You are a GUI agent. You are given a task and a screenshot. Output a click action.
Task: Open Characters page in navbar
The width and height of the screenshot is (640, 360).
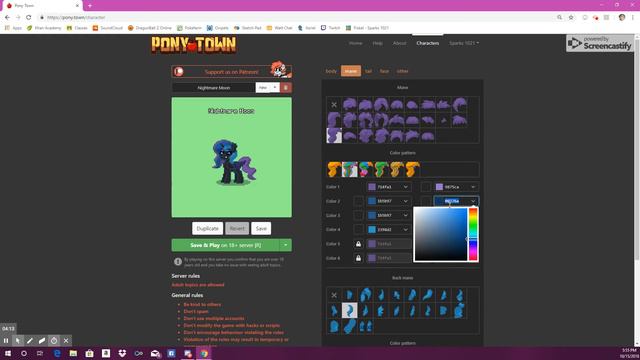(x=428, y=43)
